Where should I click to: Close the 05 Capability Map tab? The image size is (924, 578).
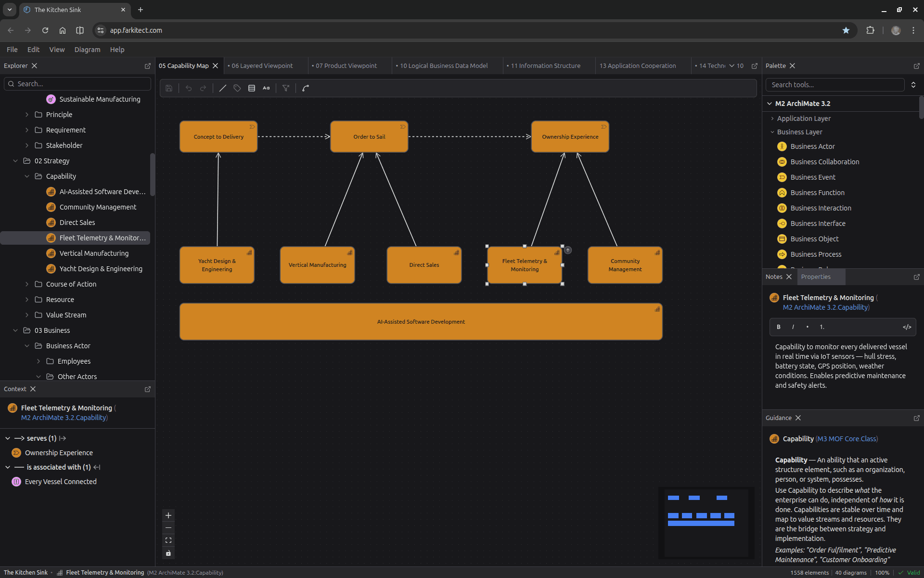215,66
